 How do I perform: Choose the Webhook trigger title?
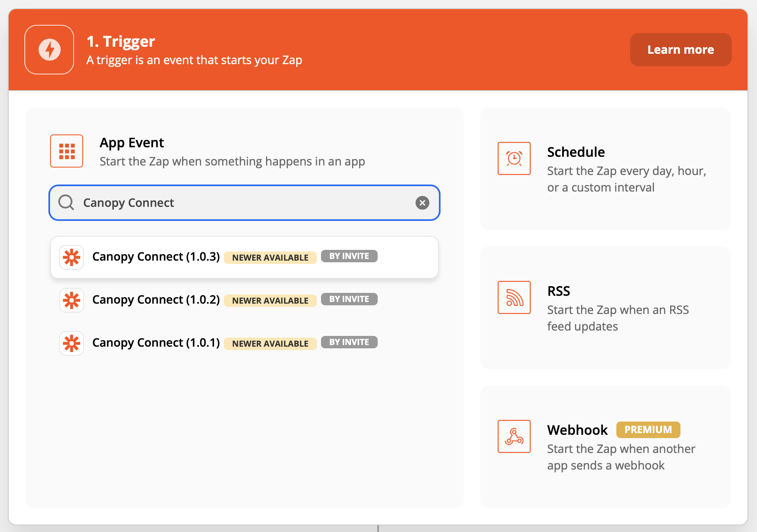[577, 430]
